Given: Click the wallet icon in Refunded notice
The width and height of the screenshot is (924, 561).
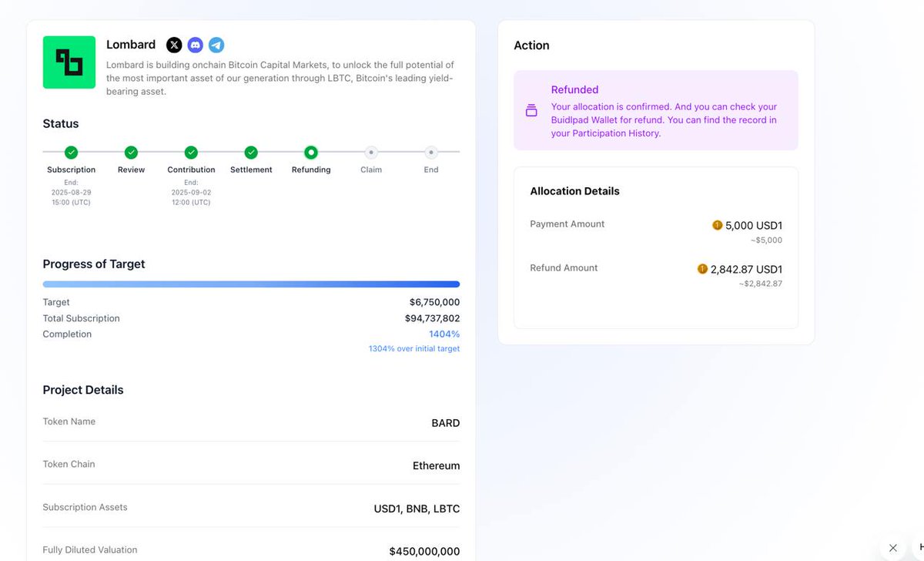Looking at the screenshot, I should click(x=531, y=111).
